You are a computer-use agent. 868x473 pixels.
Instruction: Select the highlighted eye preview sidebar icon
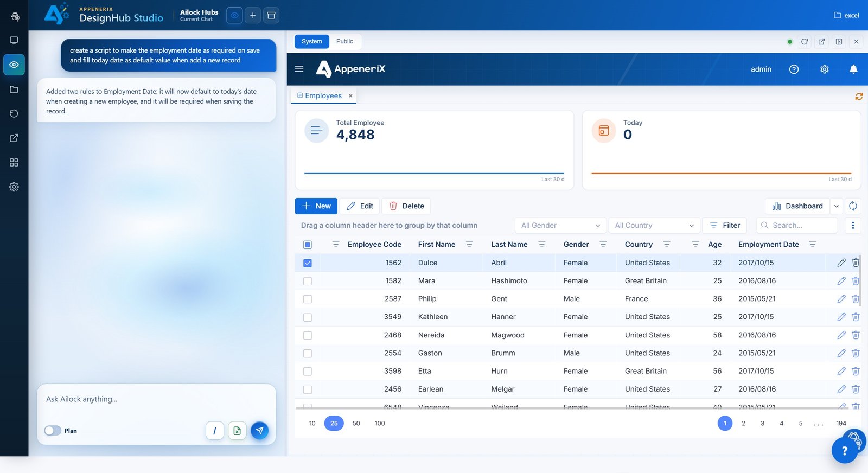14,65
